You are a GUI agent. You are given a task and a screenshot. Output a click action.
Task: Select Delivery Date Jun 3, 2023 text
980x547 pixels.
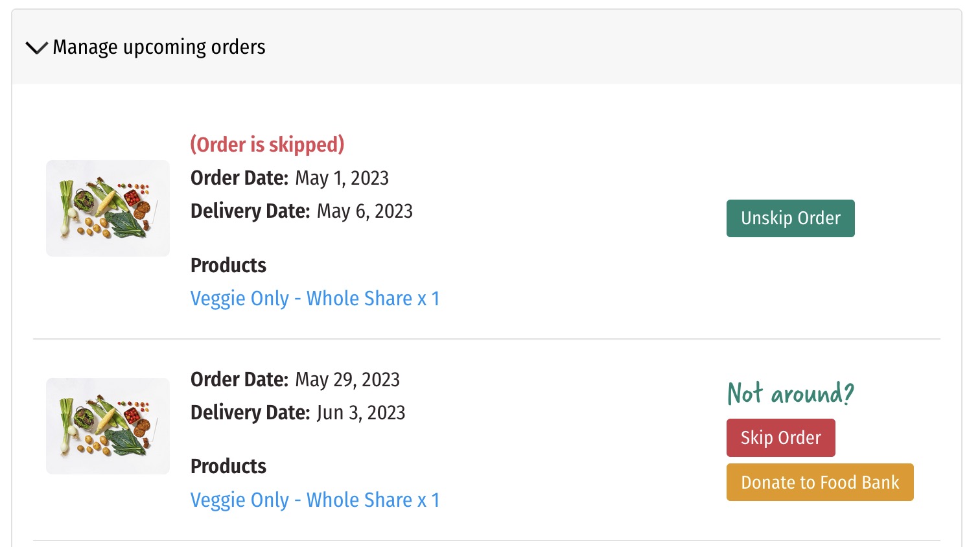(x=298, y=412)
